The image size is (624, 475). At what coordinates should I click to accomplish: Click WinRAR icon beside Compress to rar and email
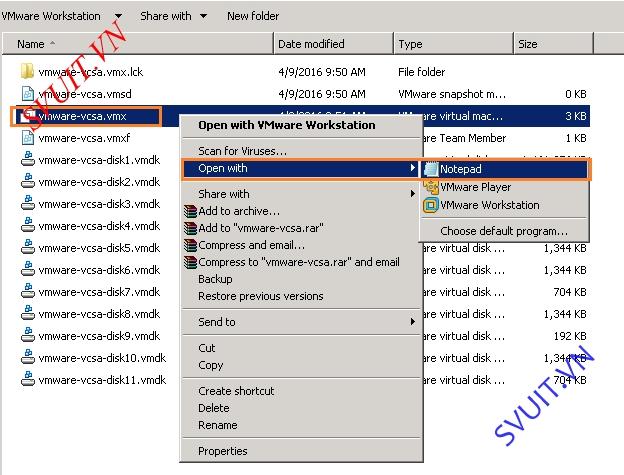click(191, 262)
